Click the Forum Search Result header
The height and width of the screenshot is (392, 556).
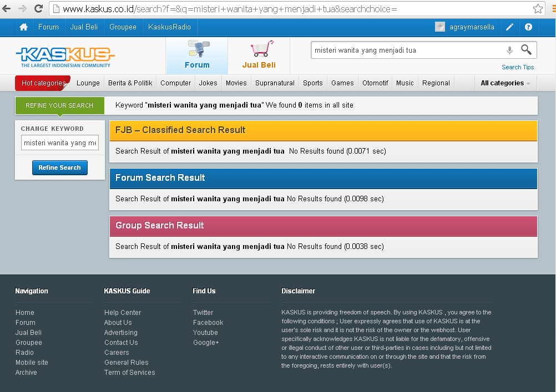tap(324, 178)
